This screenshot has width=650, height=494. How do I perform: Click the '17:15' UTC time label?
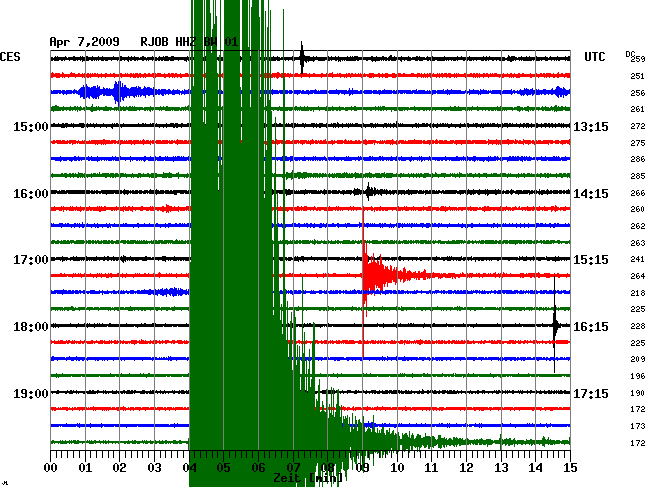pyautogui.click(x=591, y=393)
